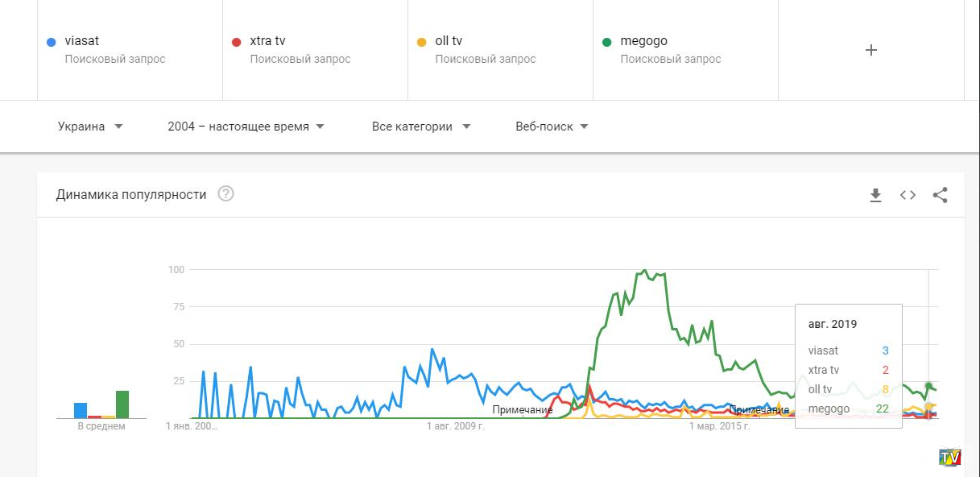Add a new comparison term with plus
Image resolution: width=980 pixels, height=477 pixels.
click(x=870, y=50)
